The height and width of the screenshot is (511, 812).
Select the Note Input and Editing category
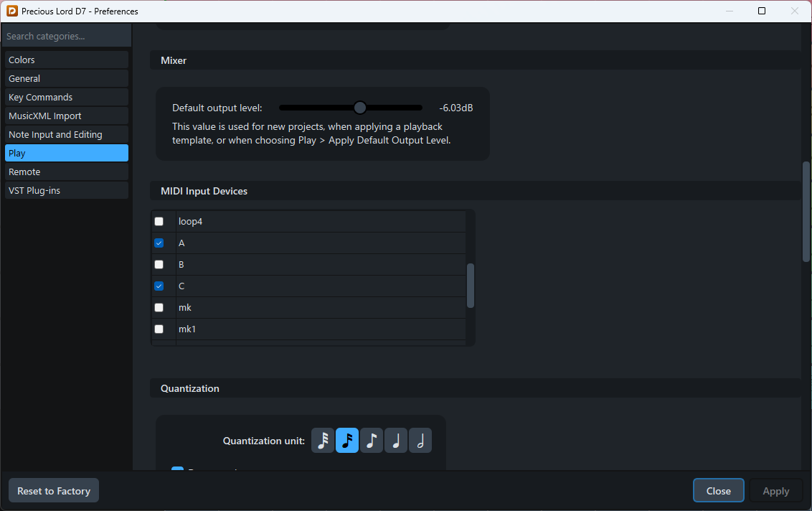tap(66, 134)
